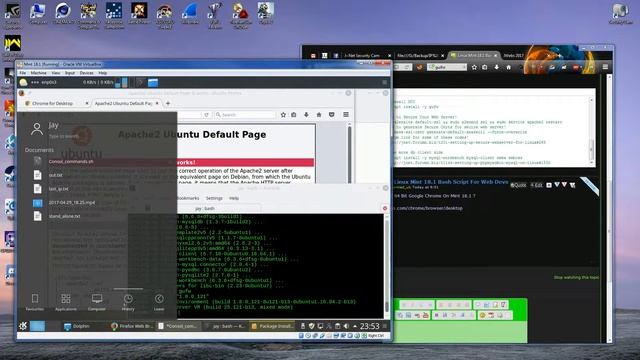Click the Edit button on forum post
The height and width of the screenshot is (360, 640).
536,185
